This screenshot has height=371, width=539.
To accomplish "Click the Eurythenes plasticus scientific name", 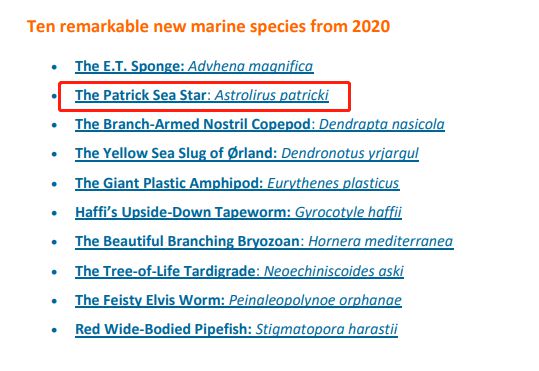I will [x=333, y=183].
